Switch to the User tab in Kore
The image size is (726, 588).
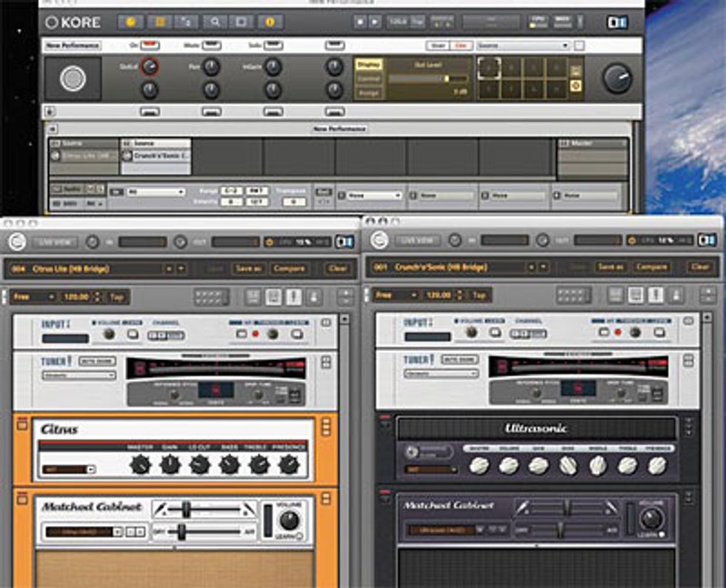[x=438, y=45]
